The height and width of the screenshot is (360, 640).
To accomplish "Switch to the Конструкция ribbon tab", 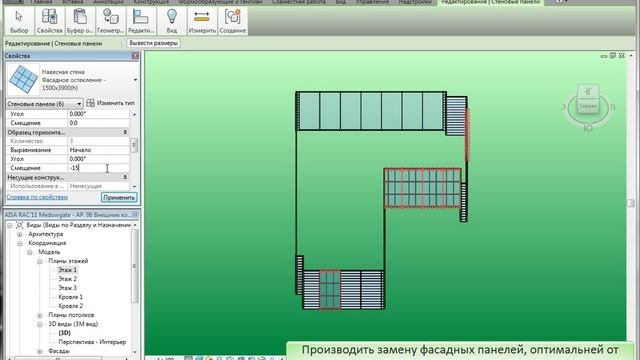I will click(151, 2).
